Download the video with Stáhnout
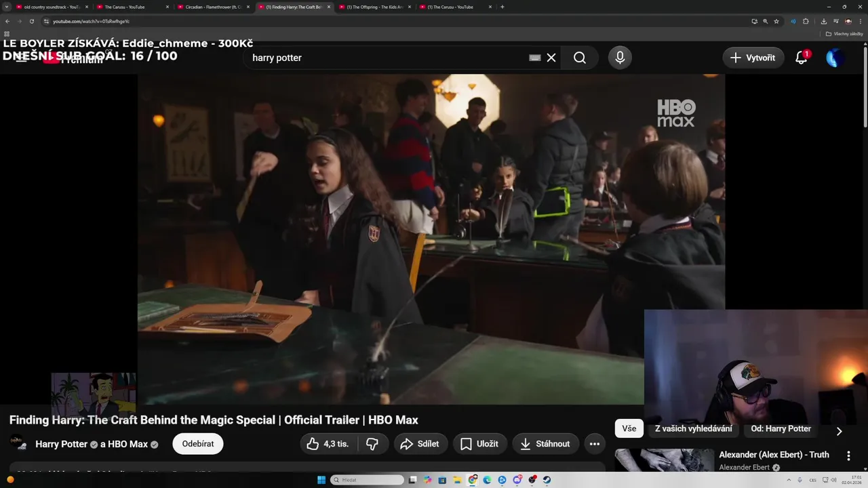 [x=545, y=444]
